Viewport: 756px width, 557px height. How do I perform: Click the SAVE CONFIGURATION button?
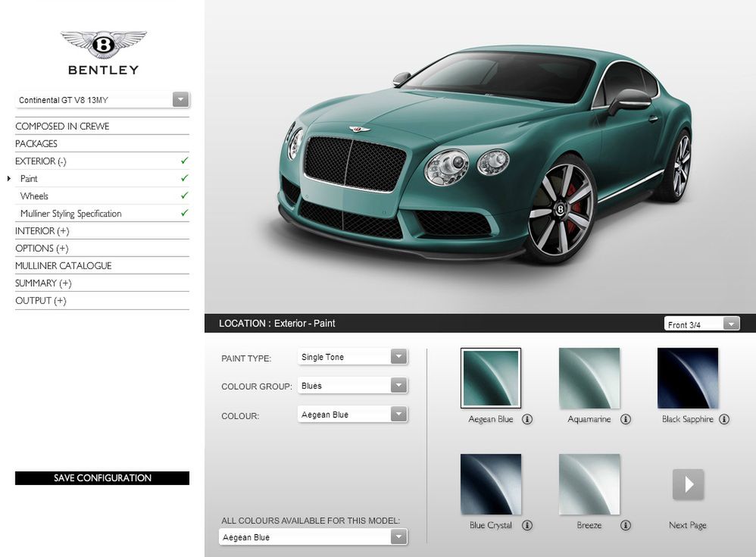click(102, 478)
